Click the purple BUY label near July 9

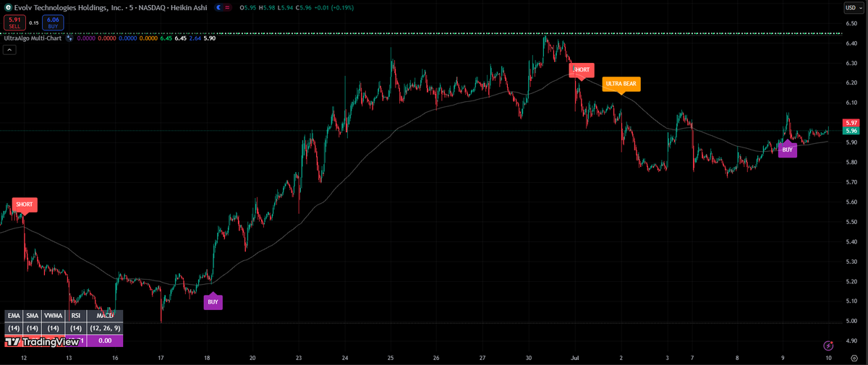coord(788,150)
